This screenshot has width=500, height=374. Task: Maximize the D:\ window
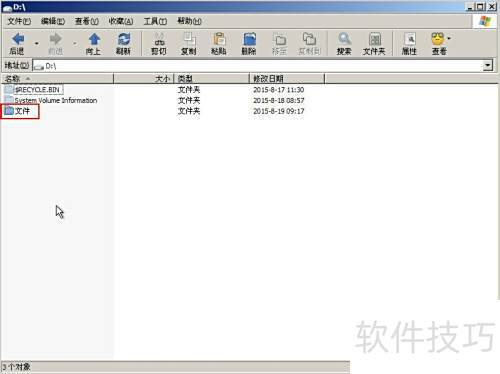pos(481,7)
